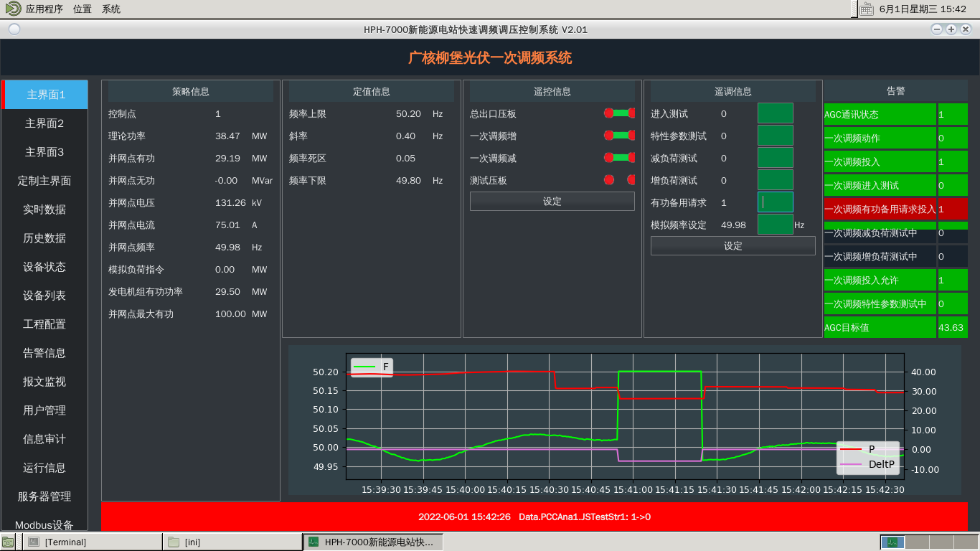
Task: Toggle the 测试压板 switch
Action: pyautogui.click(x=619, y=180)
